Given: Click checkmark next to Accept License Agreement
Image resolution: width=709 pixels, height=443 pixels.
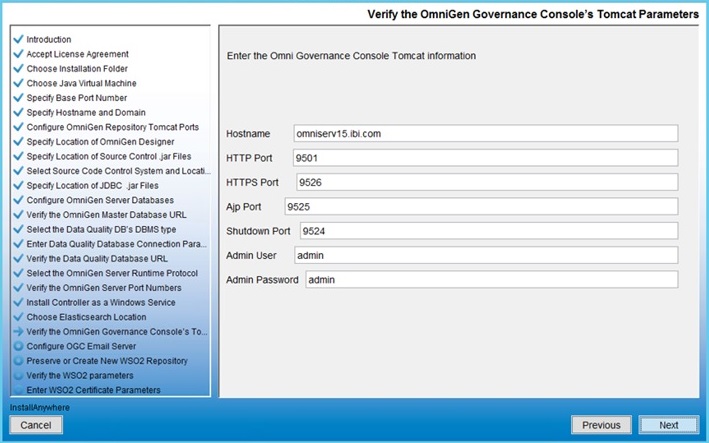Looking at the screenshot, I should click(x=18, y=54).
